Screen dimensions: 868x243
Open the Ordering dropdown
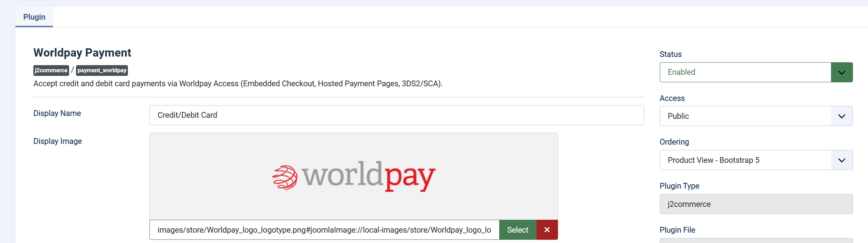756,160
